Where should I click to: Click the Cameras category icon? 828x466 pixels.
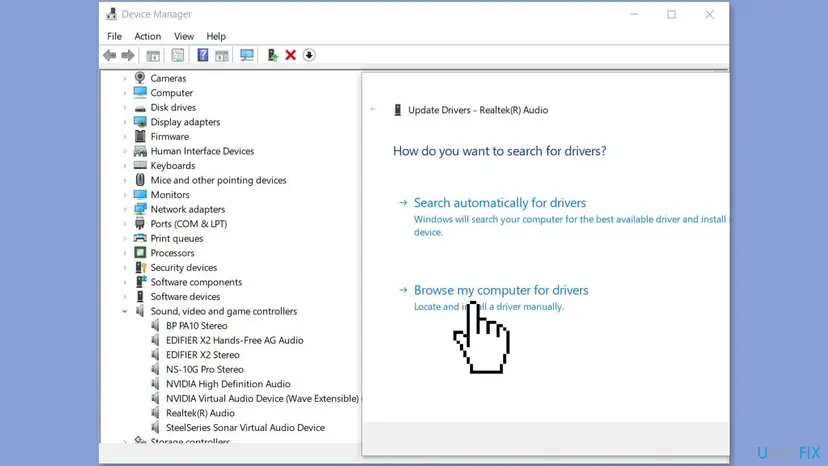(x=140, y=78)
